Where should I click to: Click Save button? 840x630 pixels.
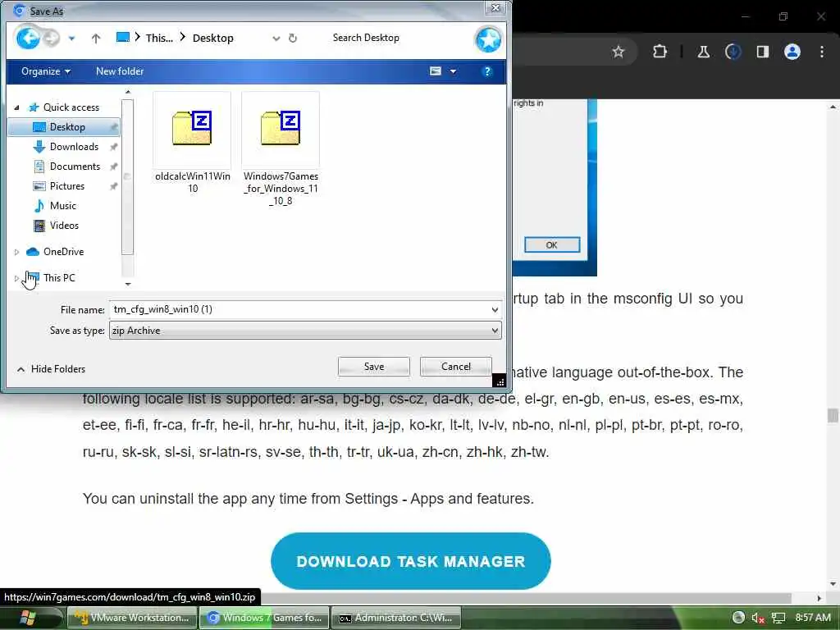(374, 367)
